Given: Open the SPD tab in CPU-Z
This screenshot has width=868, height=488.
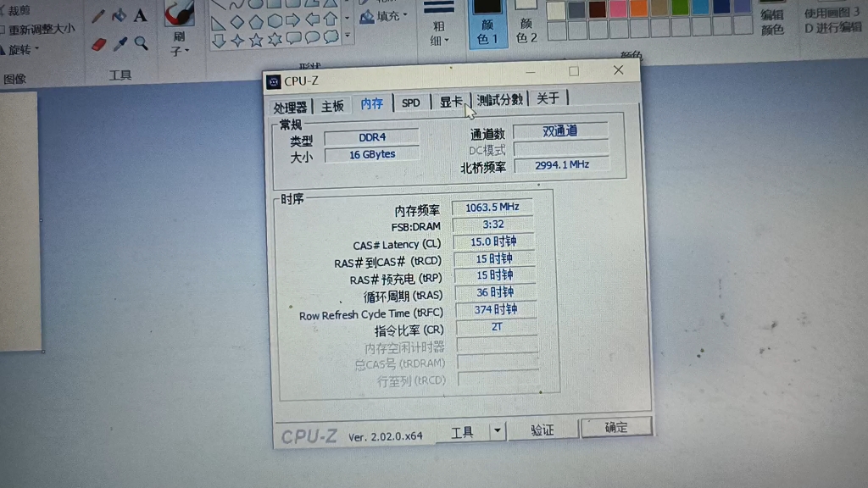Looking at the screenshot, I should click(411, 103).
